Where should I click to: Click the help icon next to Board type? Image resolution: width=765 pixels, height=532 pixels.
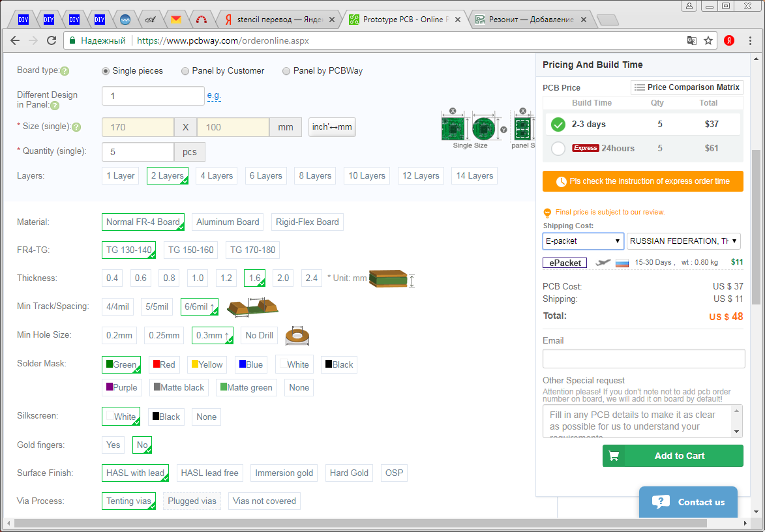65,71
